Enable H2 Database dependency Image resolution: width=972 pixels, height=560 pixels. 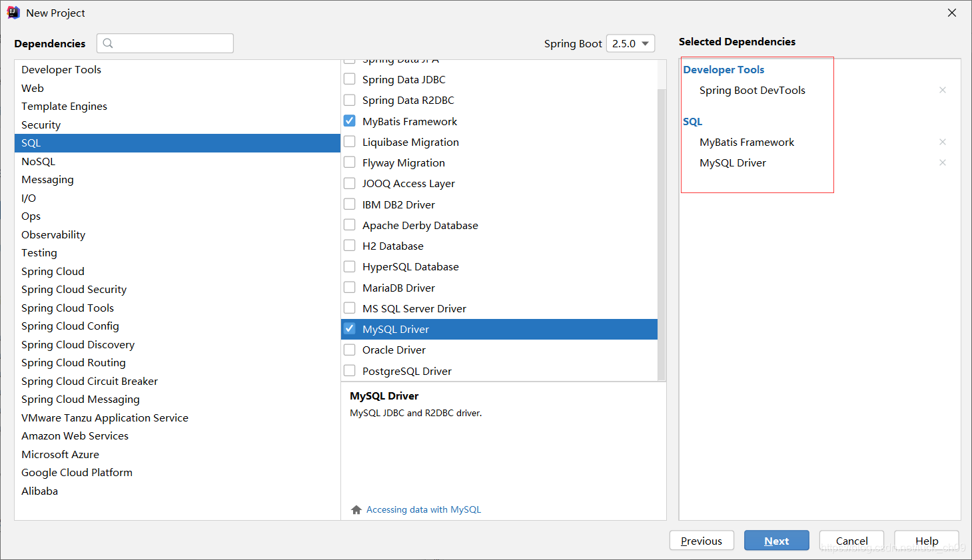tap(349, 246)
